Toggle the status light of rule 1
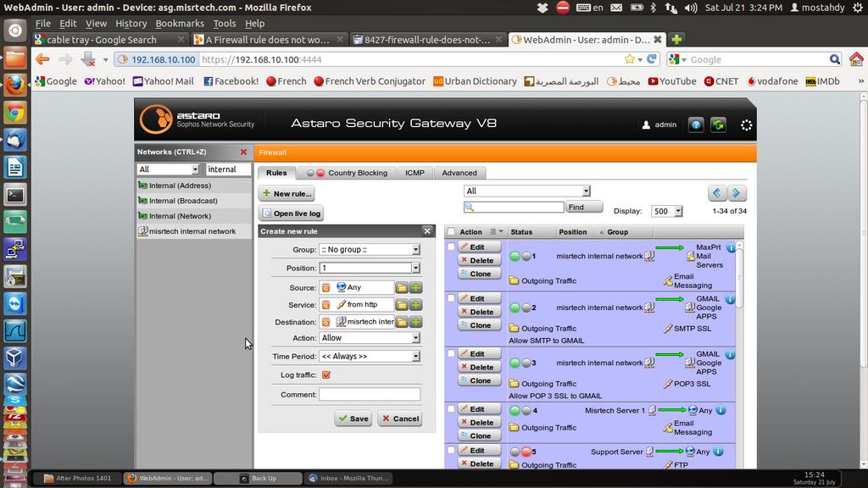The width and height of the screenshot is (868, 488). tap(520, 256)
